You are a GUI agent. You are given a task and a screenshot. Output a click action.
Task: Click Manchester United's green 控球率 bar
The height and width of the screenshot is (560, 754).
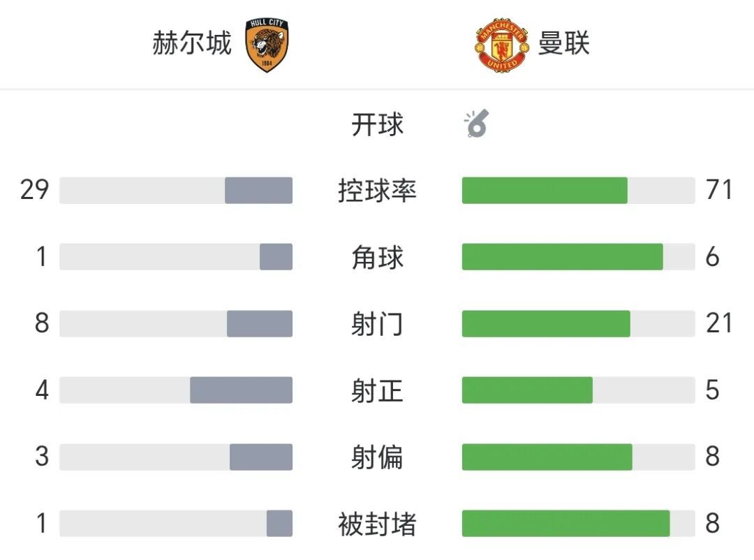[x=545, y=191]
